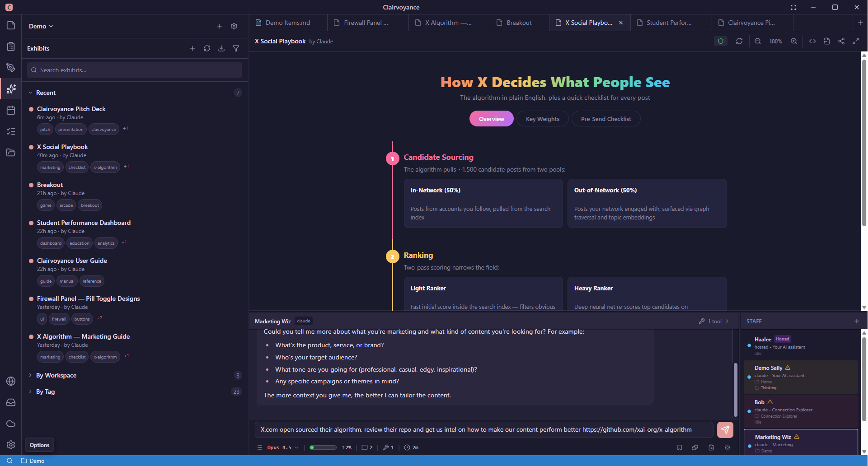Select the Key Weights pill toggle
Image resolution: width=868 pixels, height=466 pixels.
click(x=542, y=119)
